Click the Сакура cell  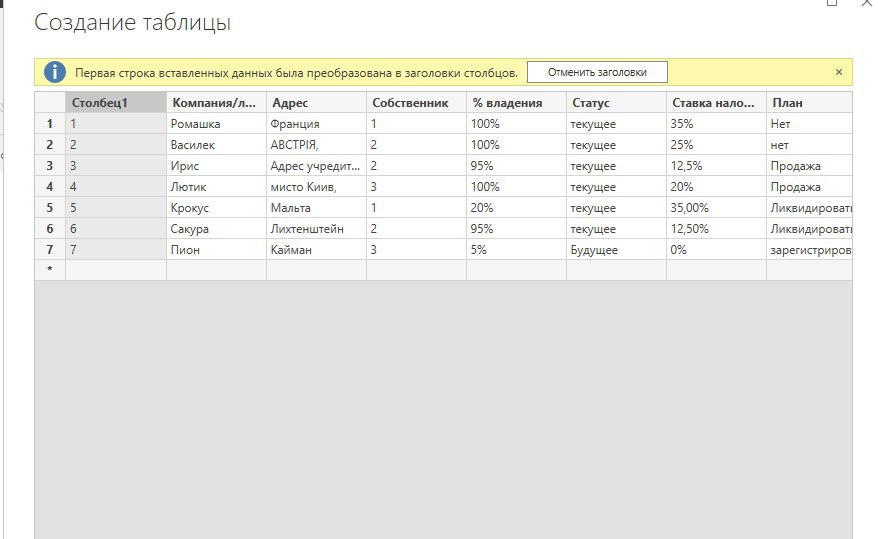coord(216,229)
